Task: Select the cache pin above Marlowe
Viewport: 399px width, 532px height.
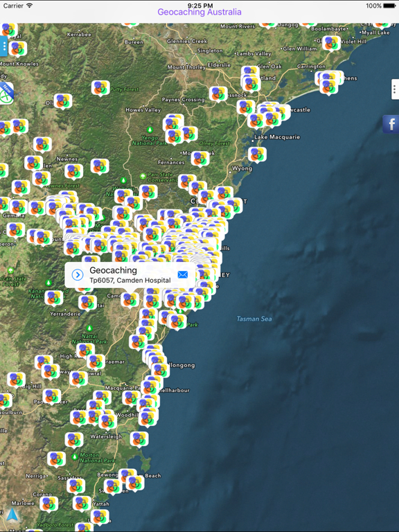Action: (49, 504)
